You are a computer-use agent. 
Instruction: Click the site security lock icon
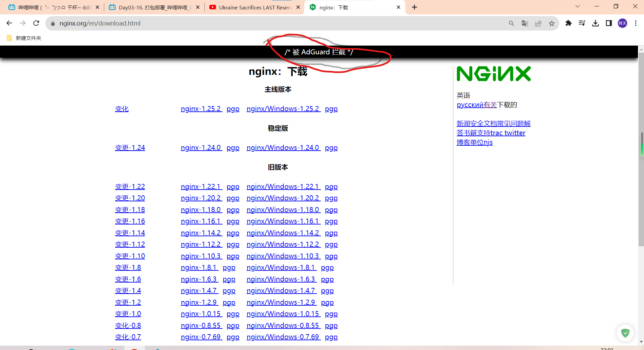click(x=53, y=23)
